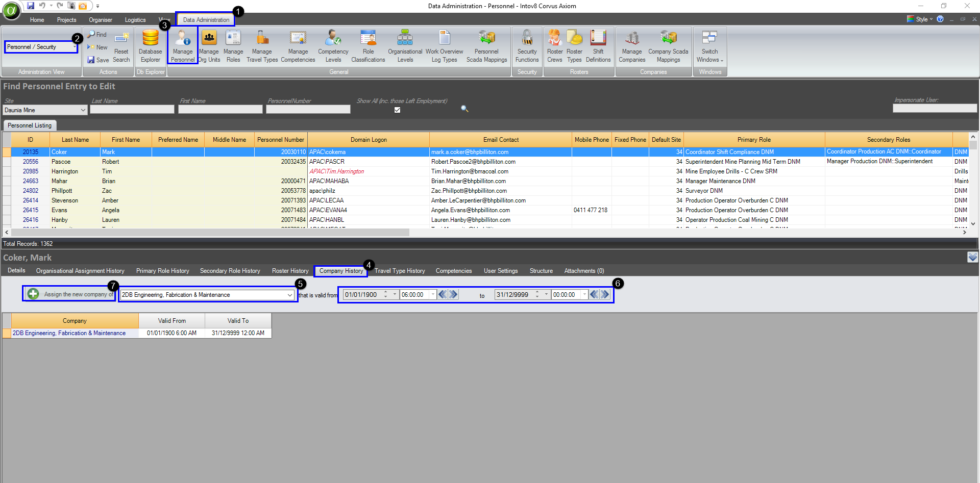980x483 pixels.
Task: Open Manage Travel Types
Action: pyautogui.click(x=262, y=46)
